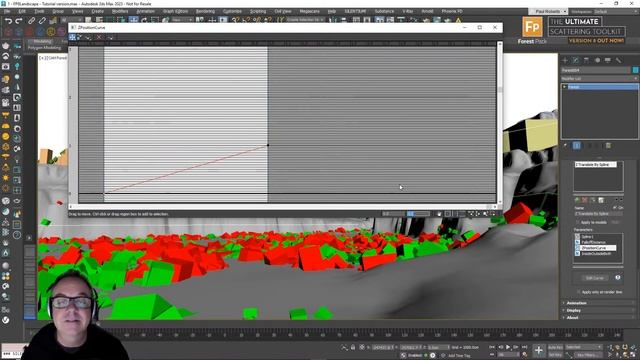Select ZTranslate By Spline effect in list
This screenshot has width=640, height=360.
[596, 164]
